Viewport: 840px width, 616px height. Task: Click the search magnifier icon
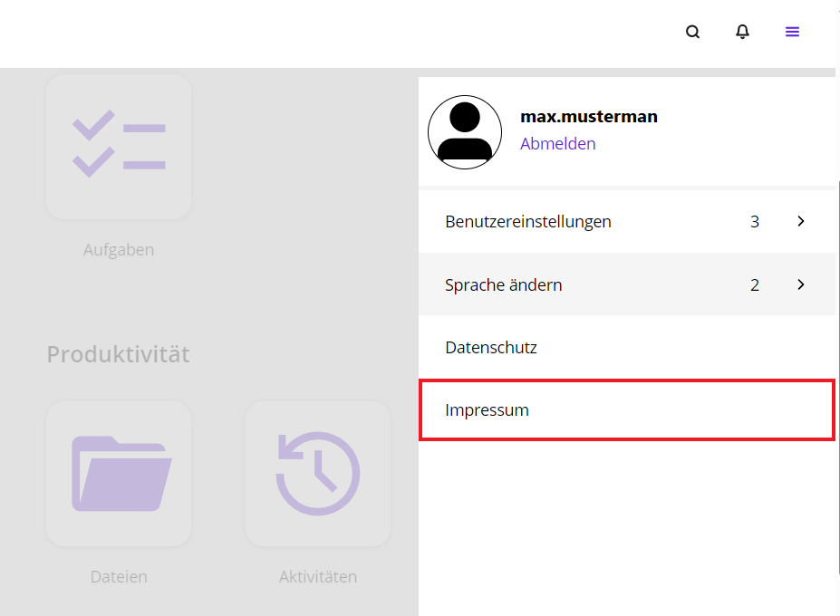pyautogui.click(x=692, y=31)
